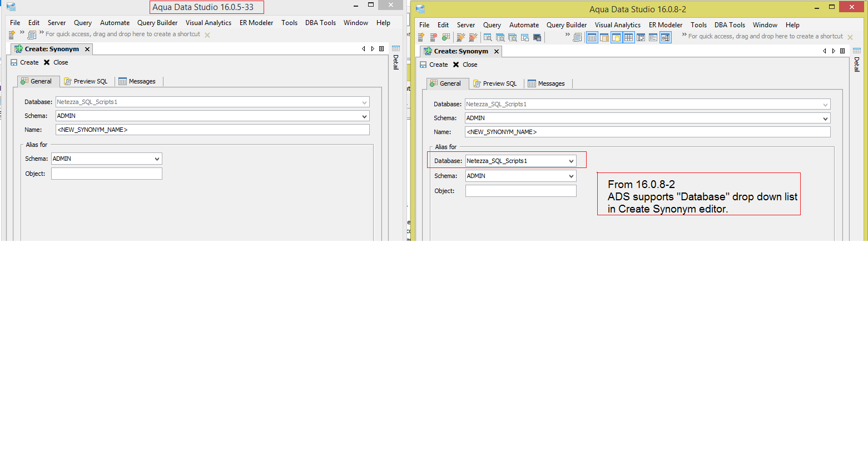Focus the Name field in the left window
Image resolution: width=868 pixels, height=474 pixels.
pos(212,130)
